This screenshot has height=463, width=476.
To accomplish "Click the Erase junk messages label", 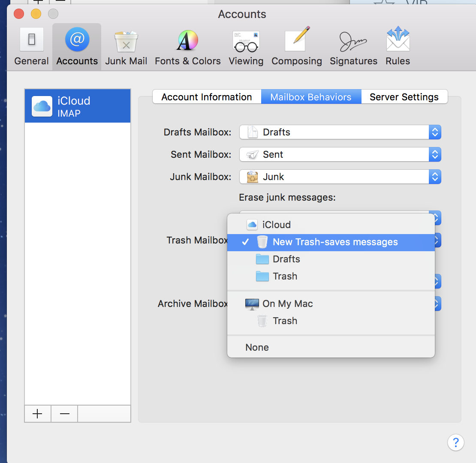I will click(x=287, y=198).
